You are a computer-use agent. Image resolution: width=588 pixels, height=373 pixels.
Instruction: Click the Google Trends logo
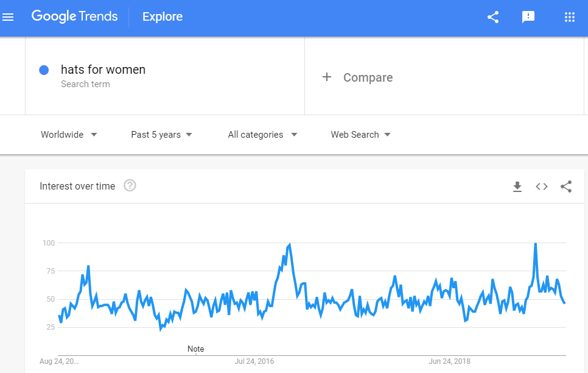click(74, 16)
